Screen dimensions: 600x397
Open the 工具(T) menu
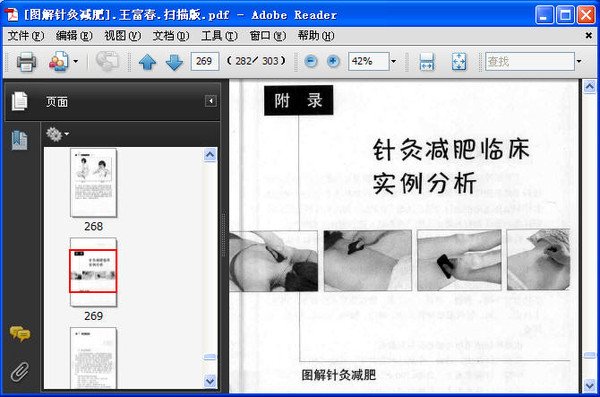pyautogui.click(x=219, y=36)
